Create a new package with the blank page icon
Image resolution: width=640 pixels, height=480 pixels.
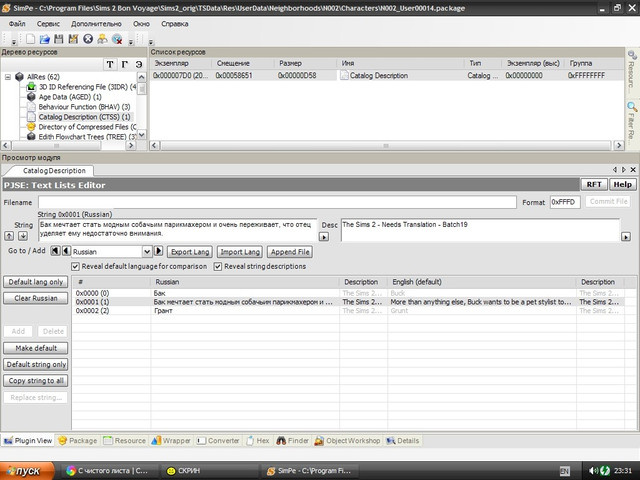click(x=31, y=39)
